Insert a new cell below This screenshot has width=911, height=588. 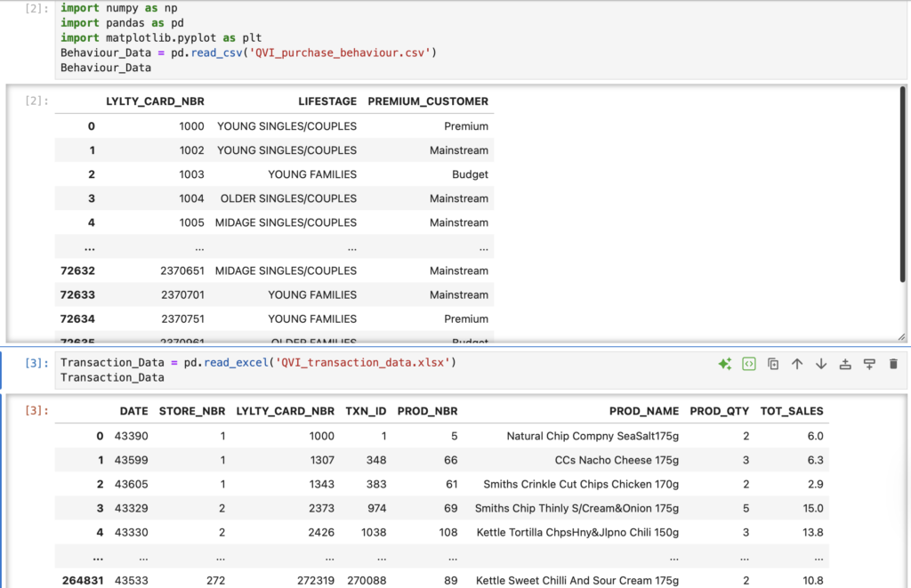tap(869, 364)
